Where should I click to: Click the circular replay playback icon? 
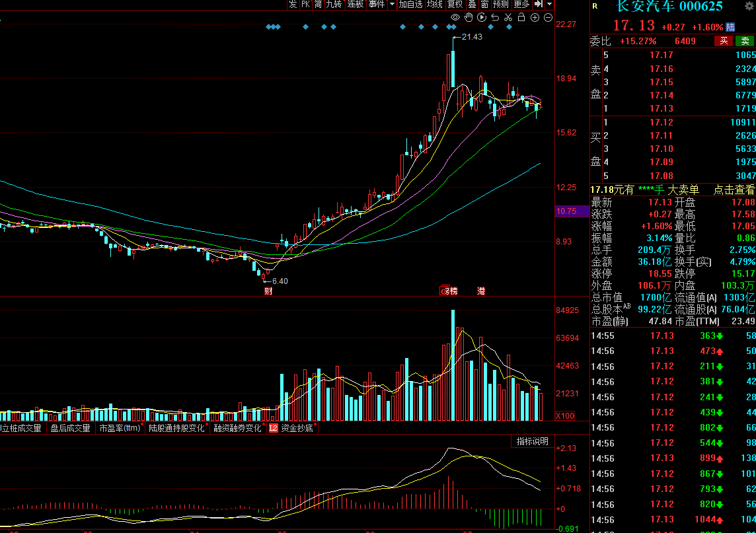pyautogui.click(x=482, y=17)
